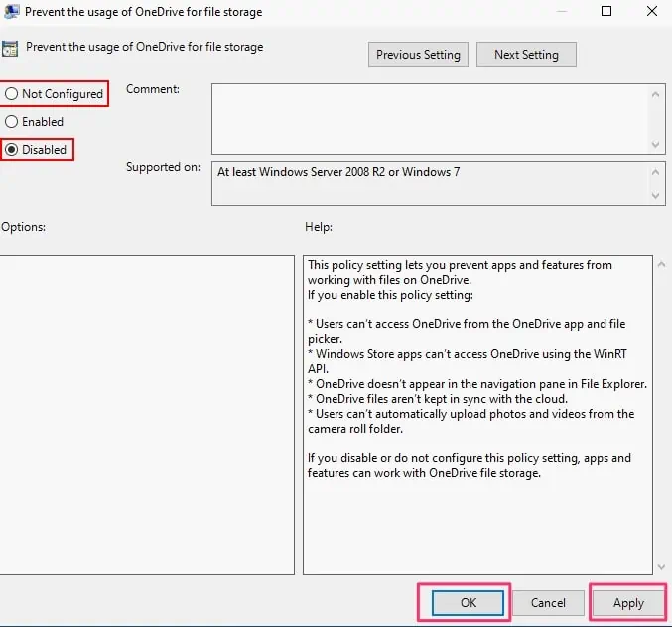Click the 'Comment:' label
Image resolution: width=672 pixels, height=627 pixels.
tap(153, 89)
